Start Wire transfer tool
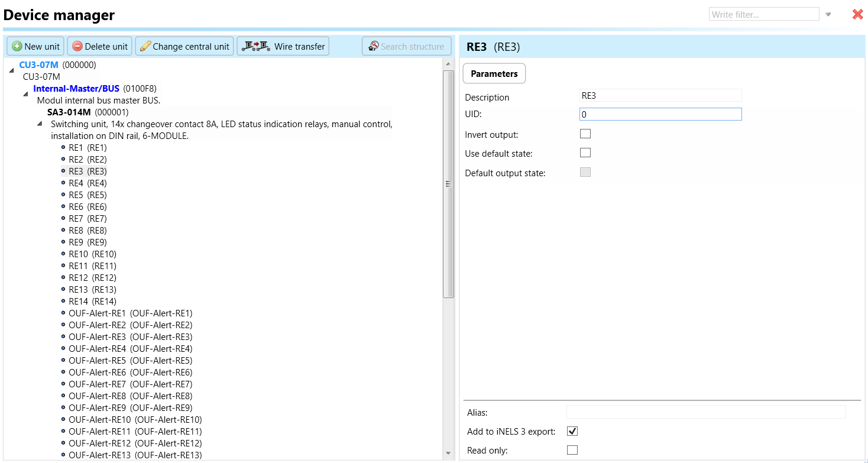The image size is (868, 463). tap(283, 46)
